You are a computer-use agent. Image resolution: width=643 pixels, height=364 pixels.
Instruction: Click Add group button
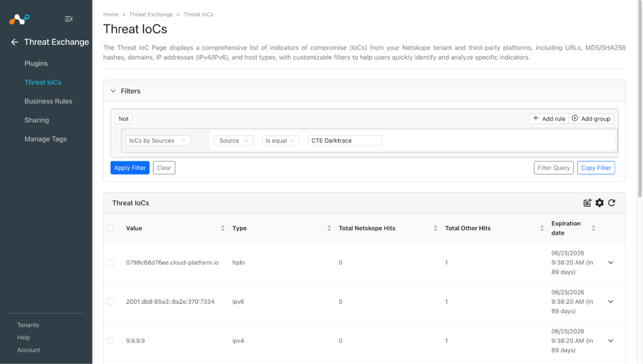[x=591, y=119]
